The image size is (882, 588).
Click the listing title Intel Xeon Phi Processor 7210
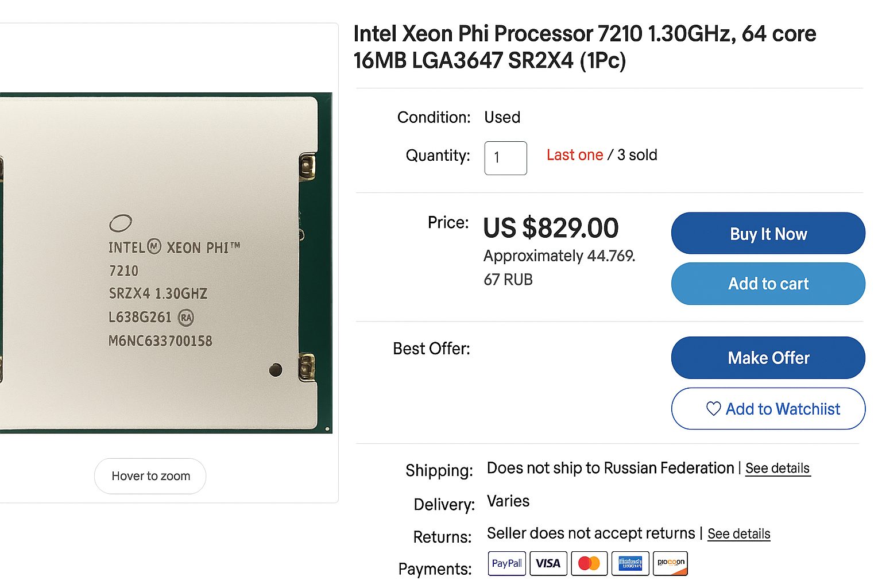tap(585, 47)
